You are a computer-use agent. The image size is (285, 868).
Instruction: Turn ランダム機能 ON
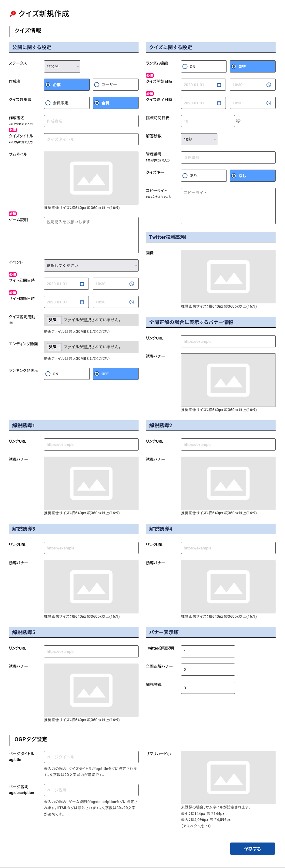click(203, 67)
